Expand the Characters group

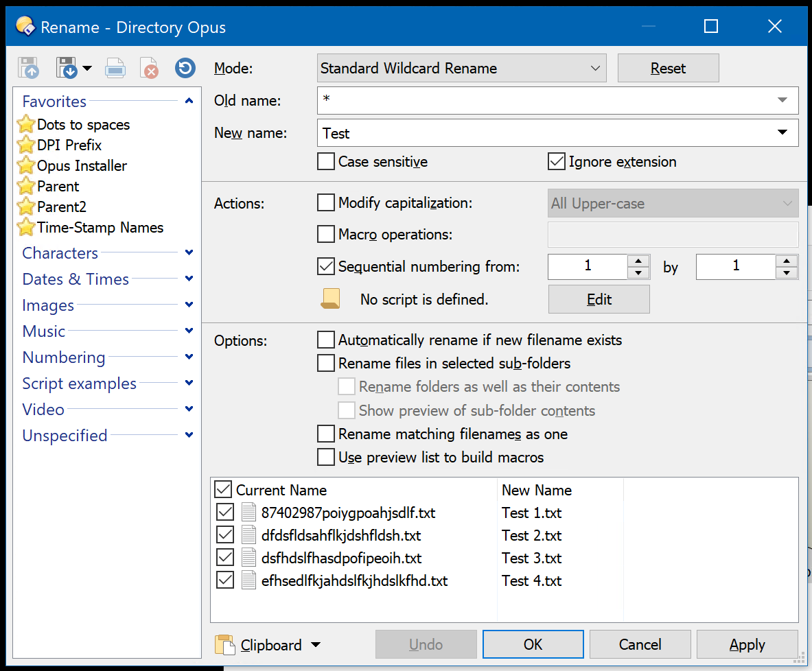[x=189, y=252]
